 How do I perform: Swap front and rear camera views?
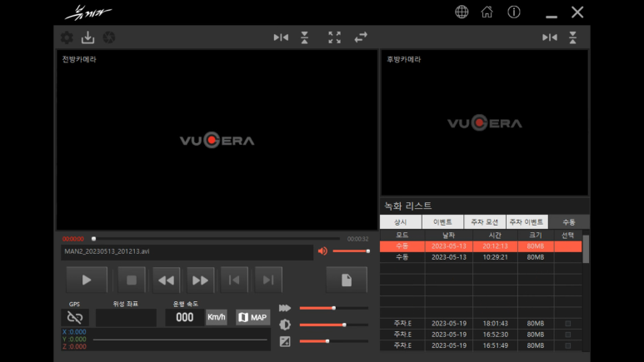point(361,37)
